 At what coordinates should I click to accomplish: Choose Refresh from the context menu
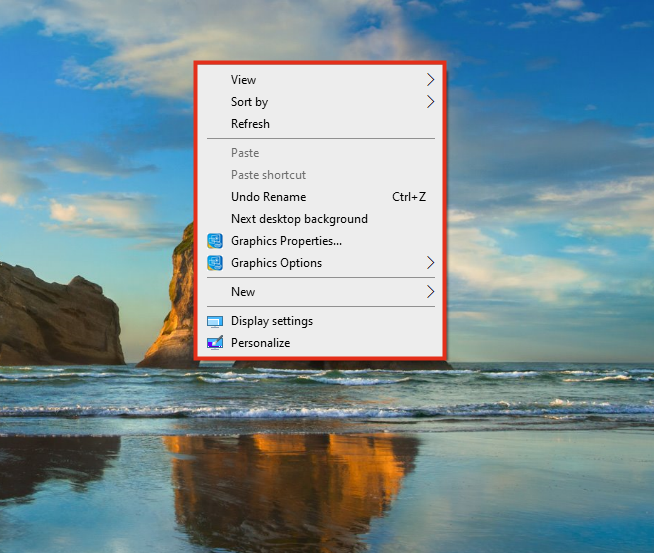tap(320, 124)
